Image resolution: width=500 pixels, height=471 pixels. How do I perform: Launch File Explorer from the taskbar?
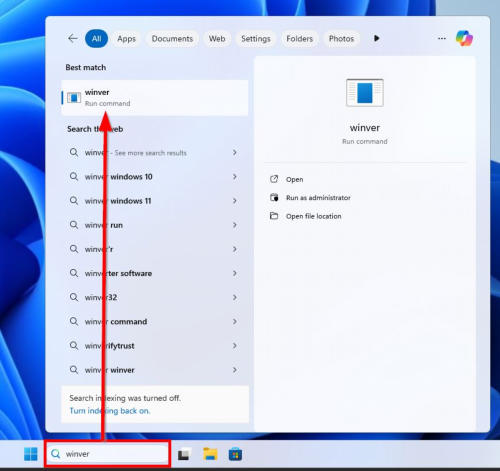pos(210,454)
